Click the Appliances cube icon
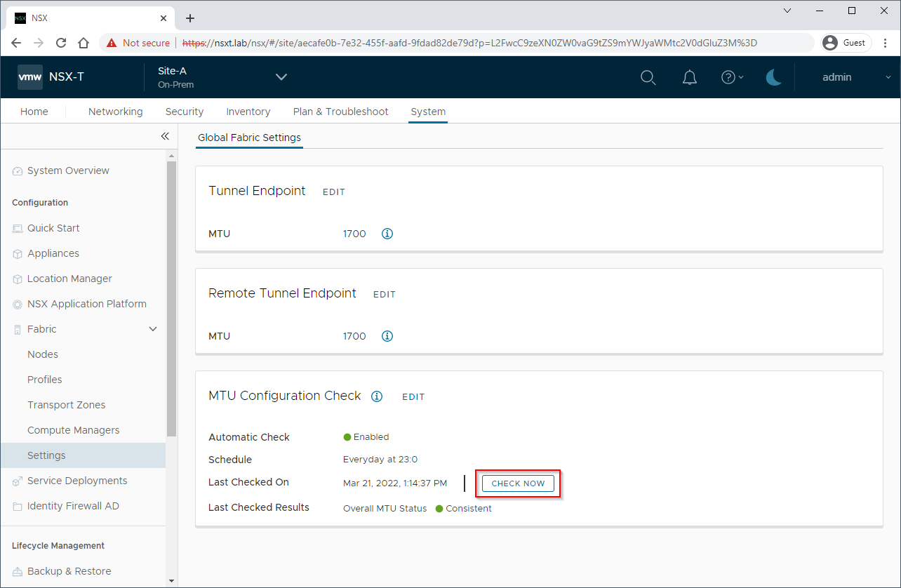 (x=18, y=253)
